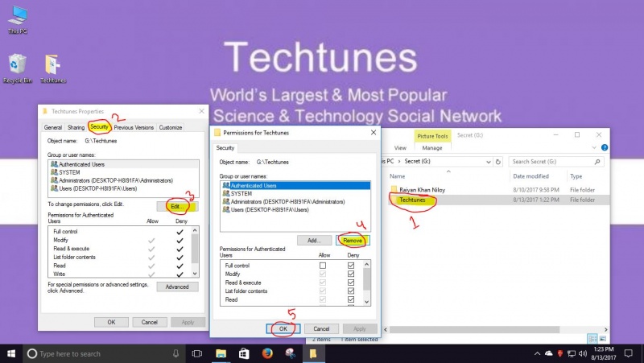Open the Microsoft Store taskbar icon

coord(244,353)
